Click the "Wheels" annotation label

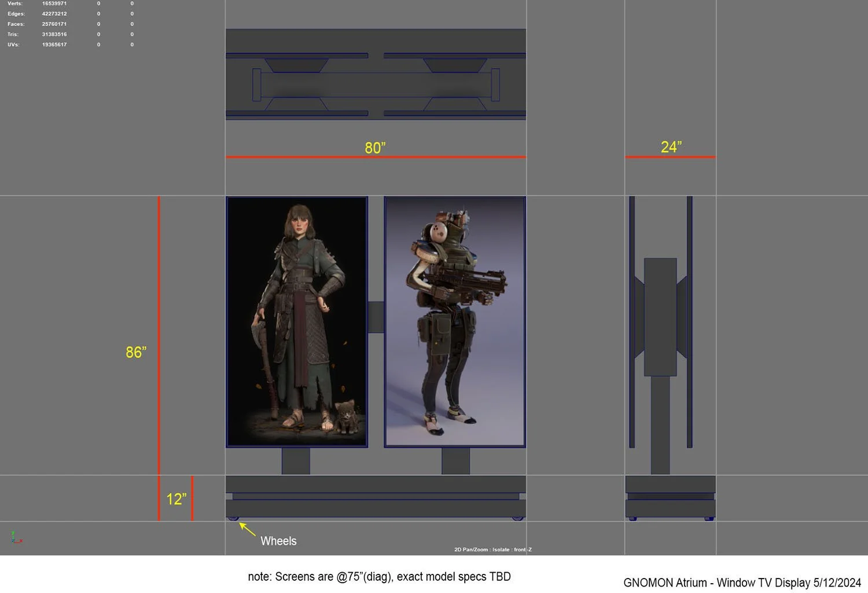tap(278, 541)
